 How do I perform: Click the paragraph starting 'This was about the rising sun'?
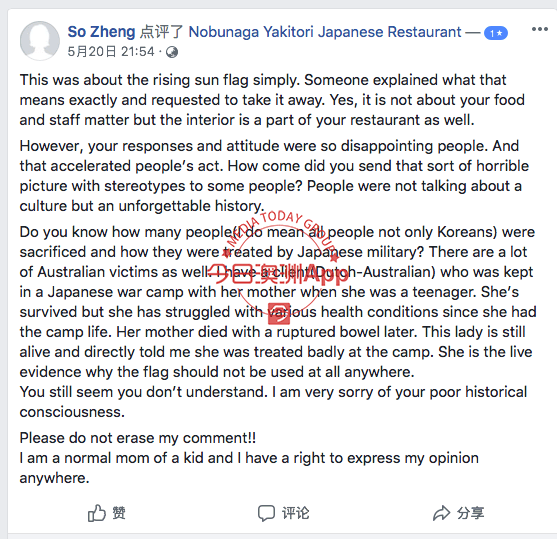(x=272, y=100)
